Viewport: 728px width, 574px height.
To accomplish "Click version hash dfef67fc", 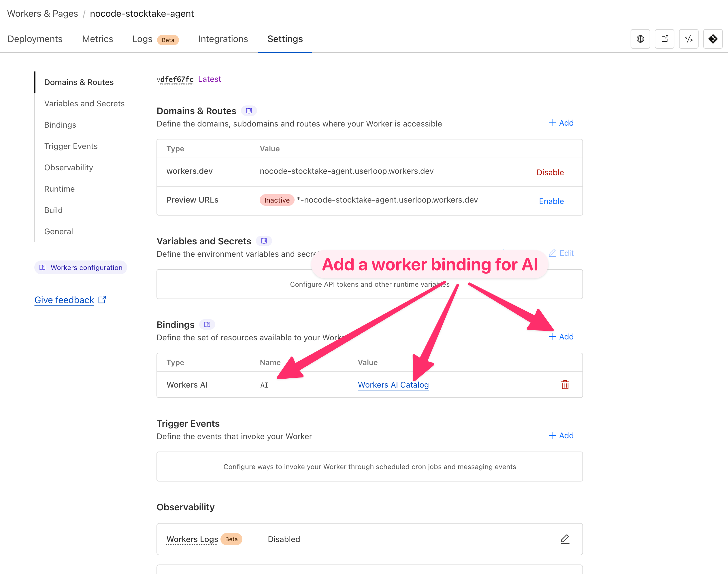I will click(x=177, y=79).
